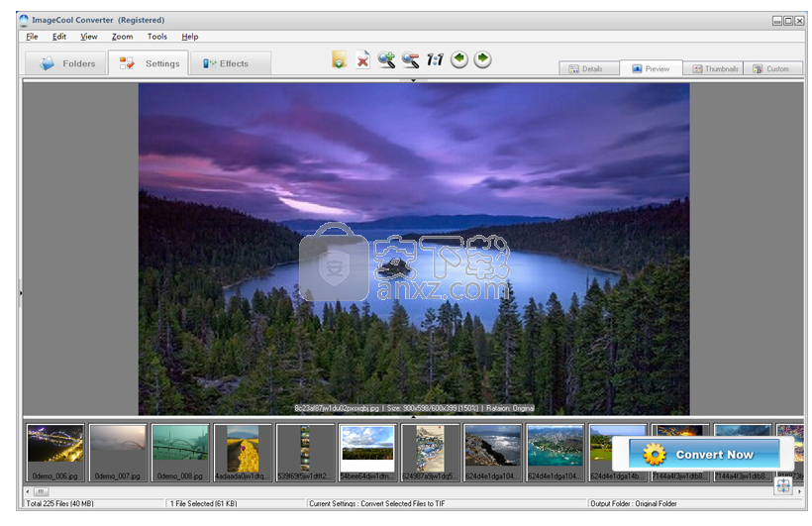Open the Tools menu
The image size is (812, 526).
click(156, 37)
